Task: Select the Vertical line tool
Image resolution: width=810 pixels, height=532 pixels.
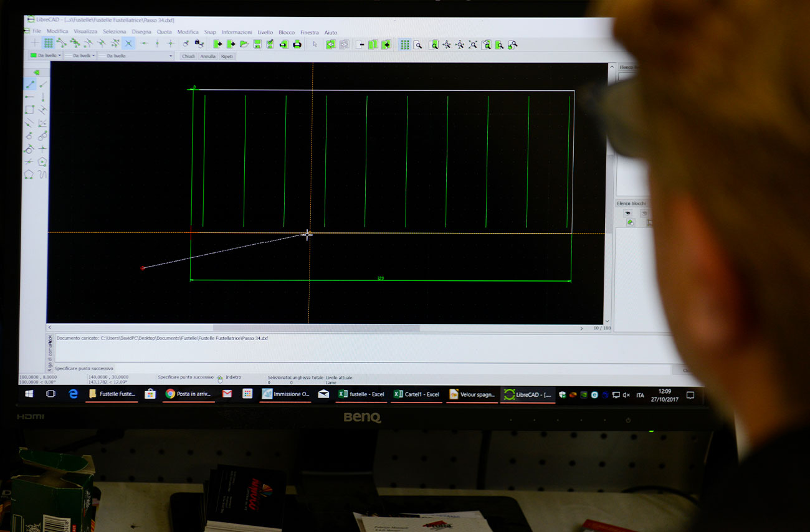Action: click(42, 97)
